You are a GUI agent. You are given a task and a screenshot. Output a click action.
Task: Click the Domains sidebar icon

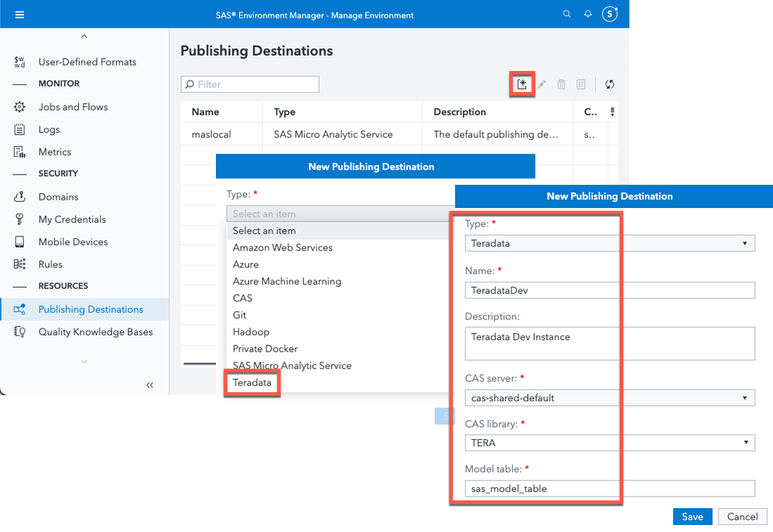(x=19, y=196)
